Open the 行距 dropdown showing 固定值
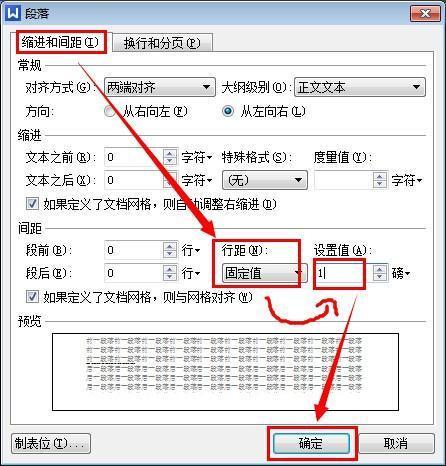The image size is (446, 466). coord(265,273)
